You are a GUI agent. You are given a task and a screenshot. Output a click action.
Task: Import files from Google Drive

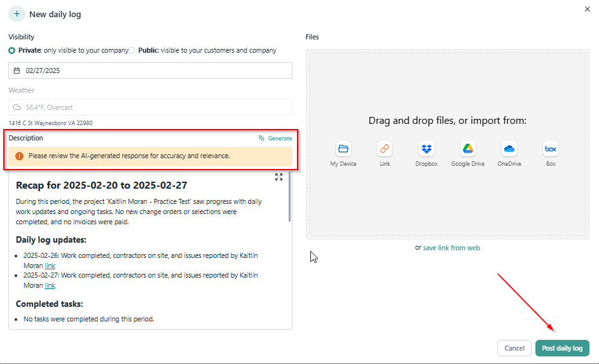tap(467, 149)
